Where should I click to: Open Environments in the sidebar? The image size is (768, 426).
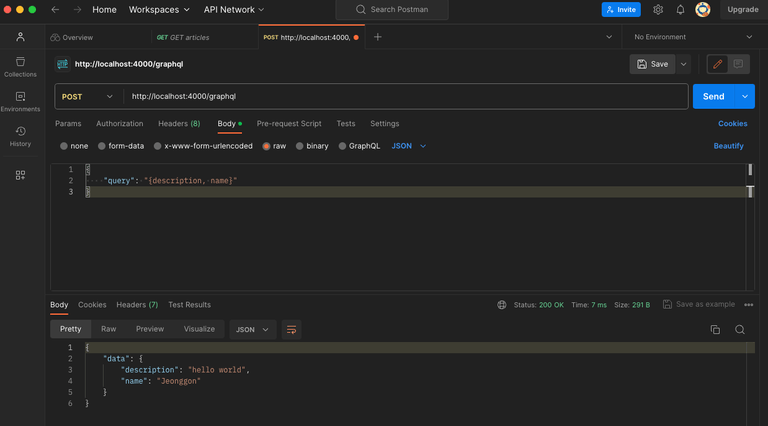click(x=20, y=102)
